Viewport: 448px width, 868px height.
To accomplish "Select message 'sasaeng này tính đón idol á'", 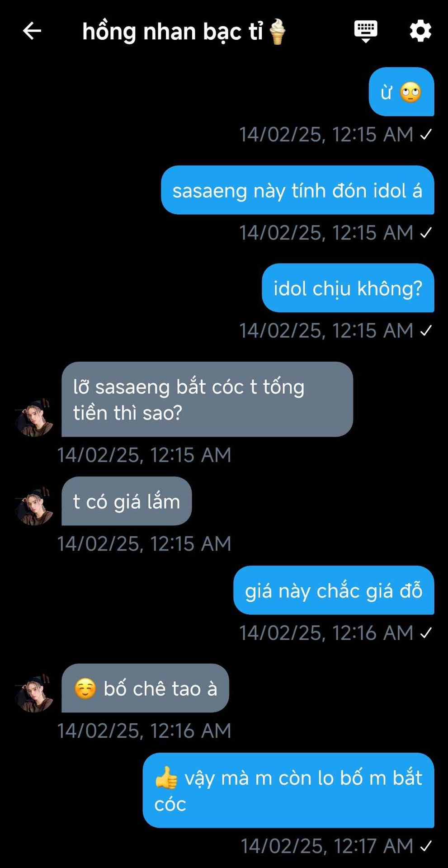I will [297, 190].
